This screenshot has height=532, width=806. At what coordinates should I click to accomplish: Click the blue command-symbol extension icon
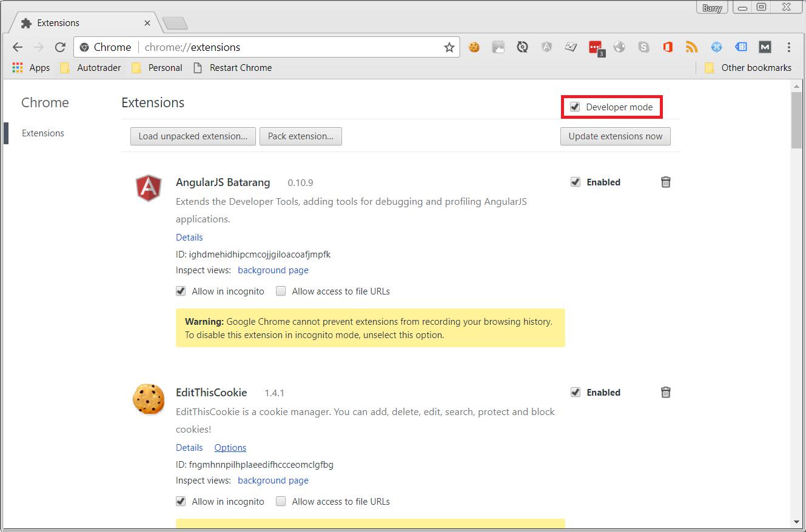[x=716, y=47]
